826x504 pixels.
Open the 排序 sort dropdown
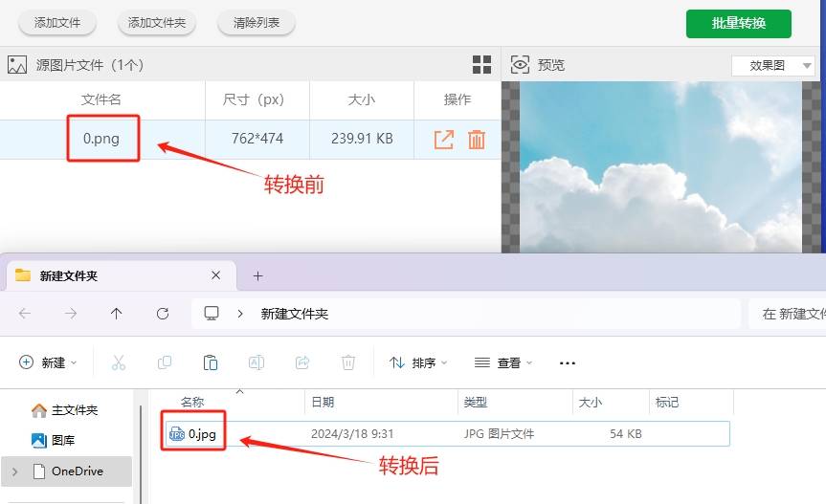click(418, 362)
